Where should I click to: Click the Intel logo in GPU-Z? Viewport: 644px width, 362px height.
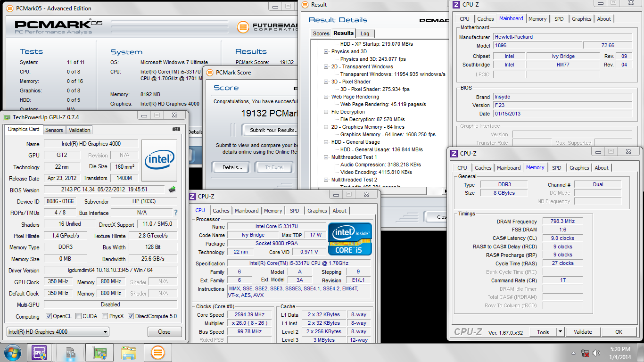coord(160,160)
